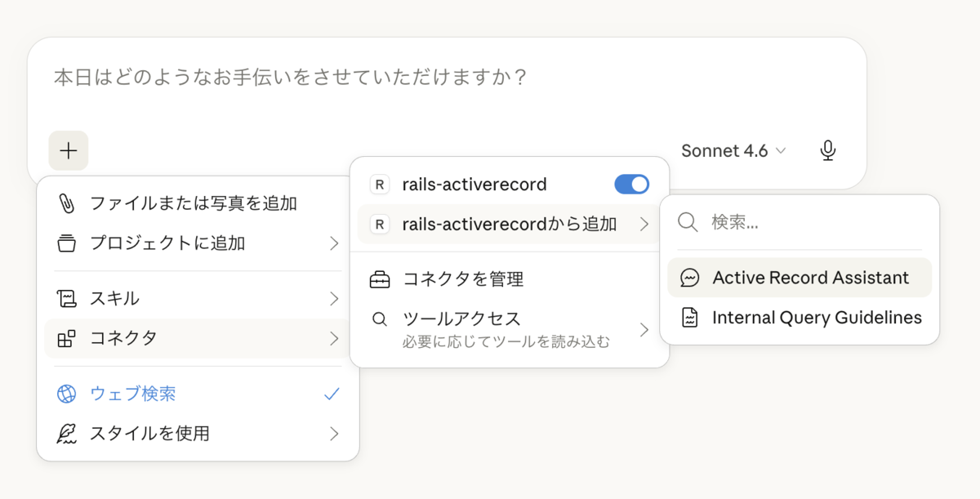Expand the コネクタ row chevron
980x499 pixels.
click(334, 338)
